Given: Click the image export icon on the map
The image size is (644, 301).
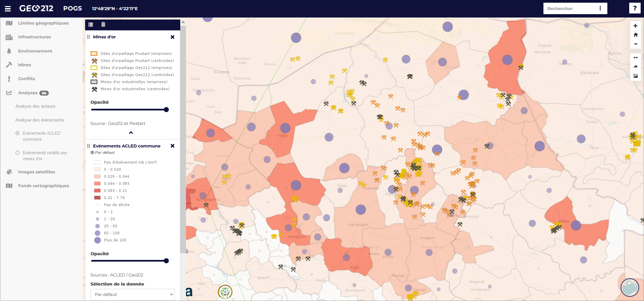Looking at the screenshot, I should (x=635, y=76).
